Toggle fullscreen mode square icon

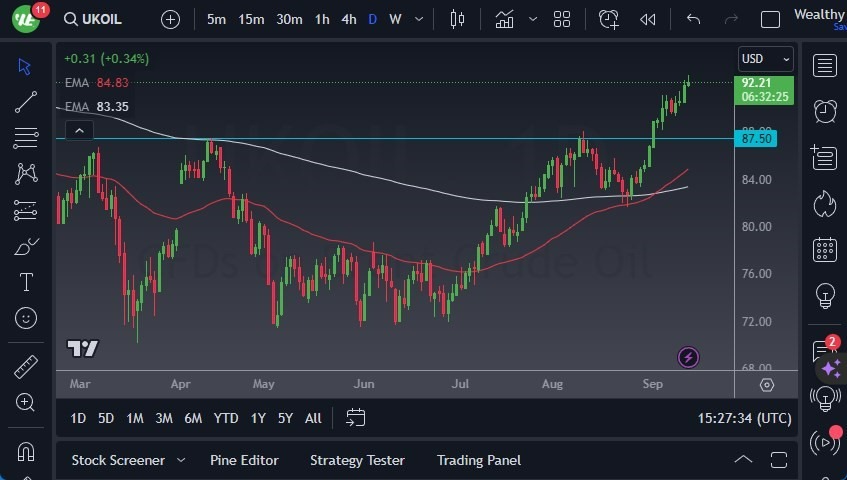pos(770,19)
